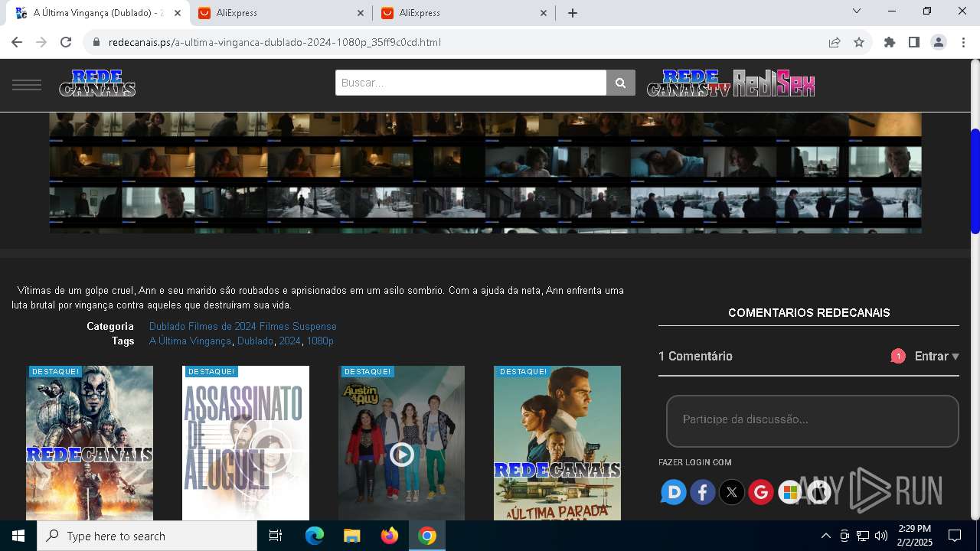Screen dimensions: 980x551
Task: Click the Windows taskbar search box
Action: click(147, 536)
